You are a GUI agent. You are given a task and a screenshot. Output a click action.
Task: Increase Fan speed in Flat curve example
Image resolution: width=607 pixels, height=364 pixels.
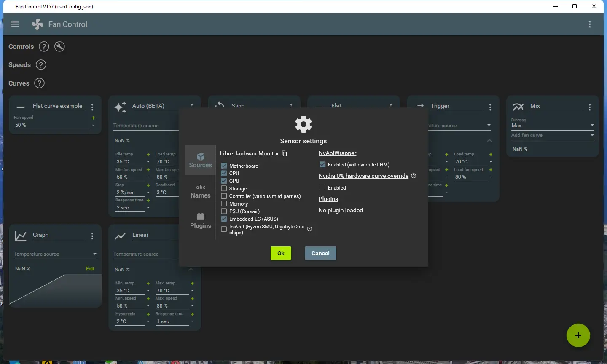click(93, 118)
